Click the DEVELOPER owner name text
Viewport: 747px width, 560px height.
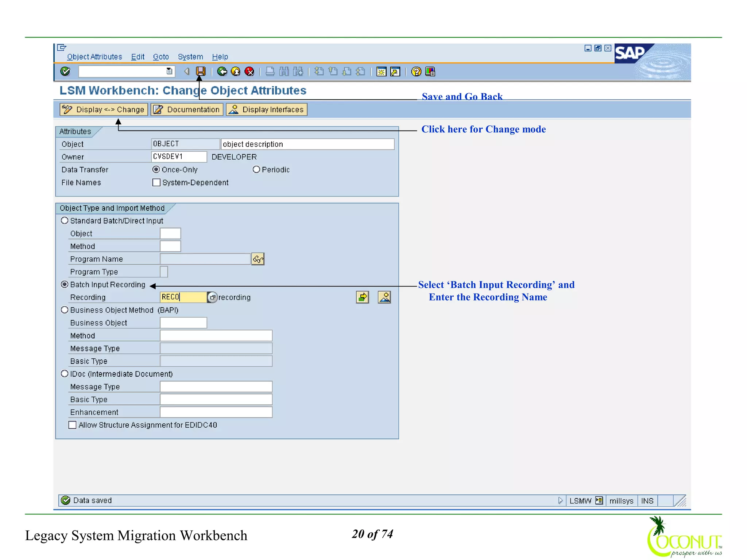(x=234, y=157)
